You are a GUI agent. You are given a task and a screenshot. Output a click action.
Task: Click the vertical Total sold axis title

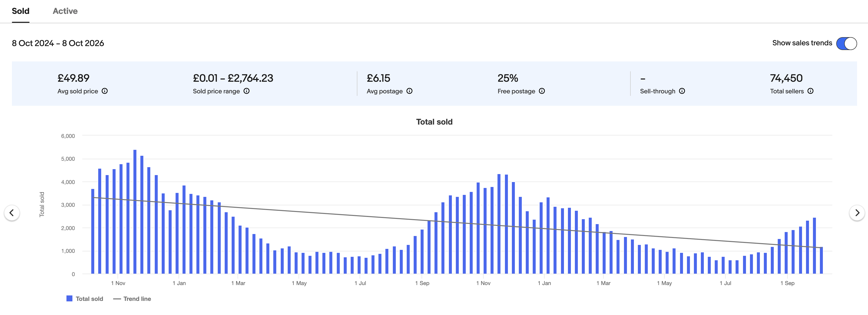42,204
